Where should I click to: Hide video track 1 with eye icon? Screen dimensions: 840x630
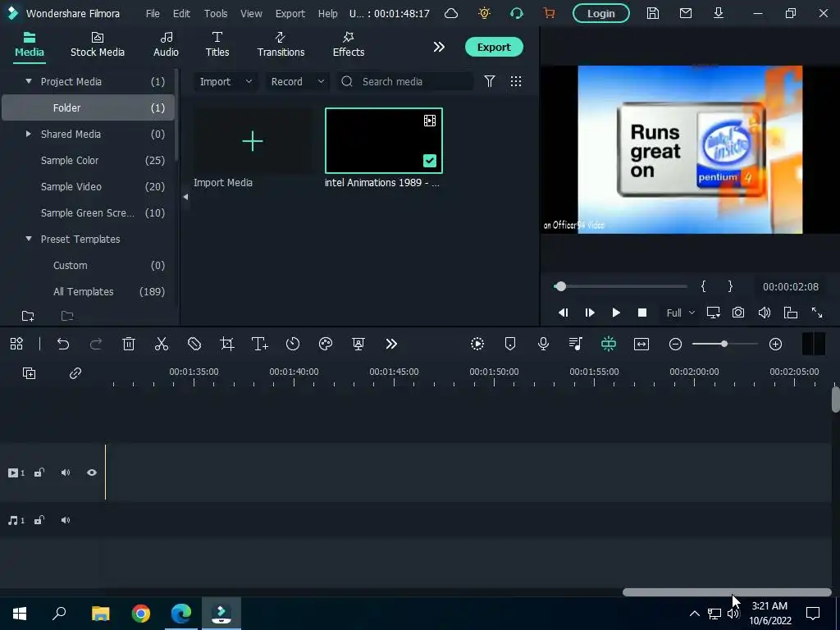pos(92,472)
